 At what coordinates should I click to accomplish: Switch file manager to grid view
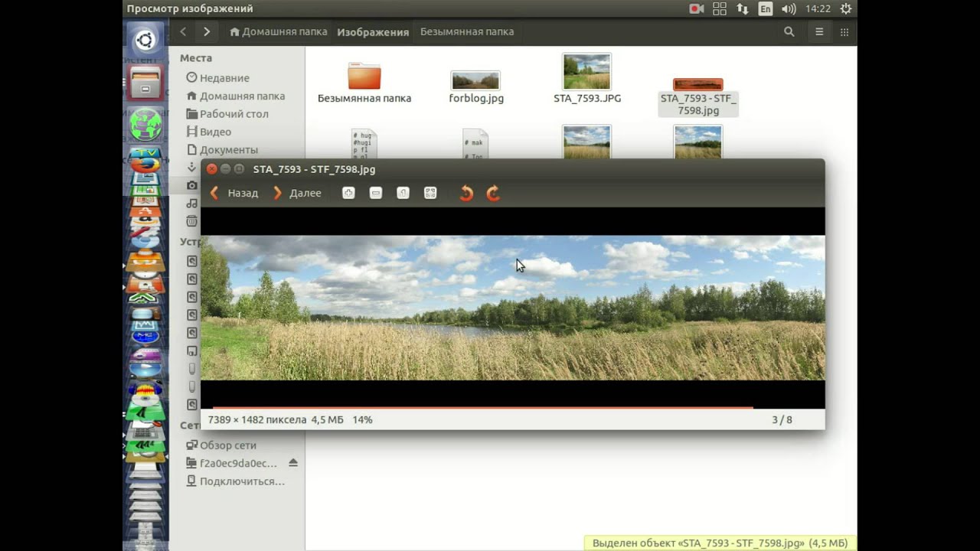click(844, 32)
